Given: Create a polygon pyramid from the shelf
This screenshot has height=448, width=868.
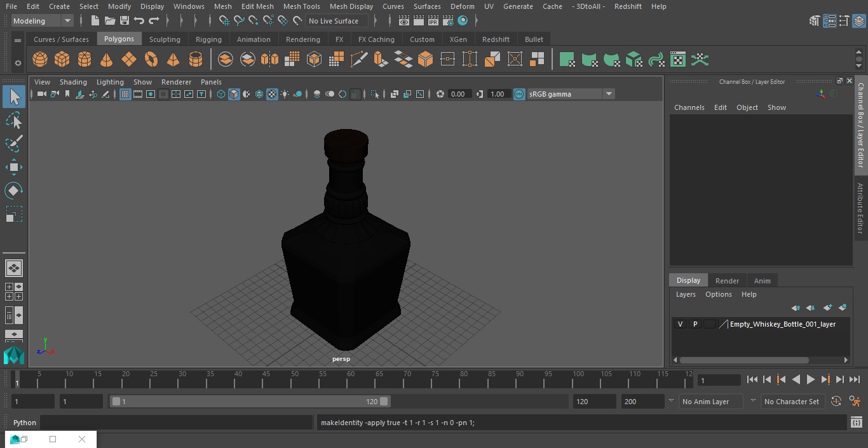Looking at the screenshot, I should (x=173, y=60).
